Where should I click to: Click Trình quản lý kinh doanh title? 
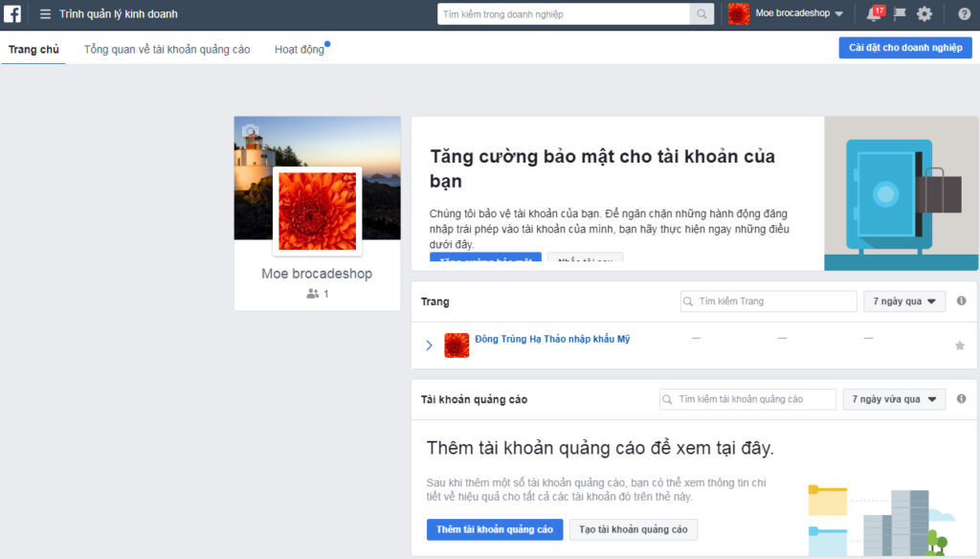tap(118, 13)
